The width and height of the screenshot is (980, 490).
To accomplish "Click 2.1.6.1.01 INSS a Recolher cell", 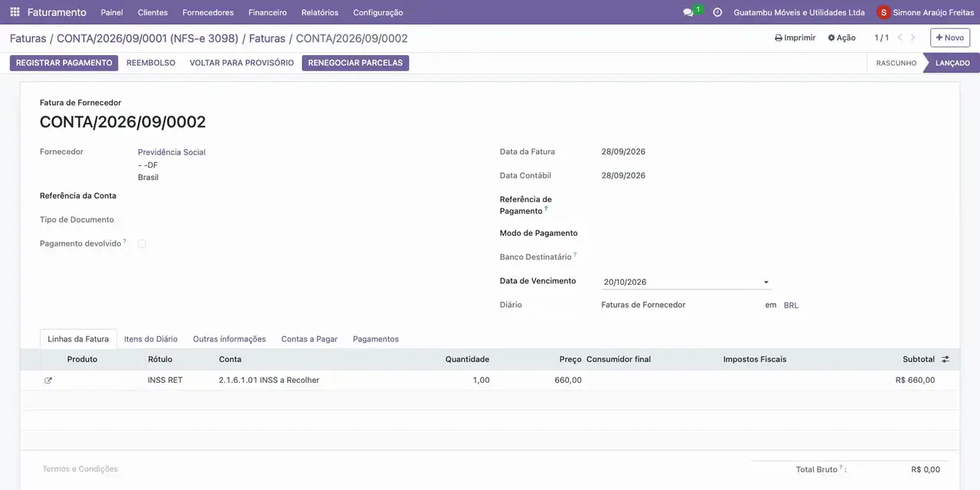I will [269, 381].
